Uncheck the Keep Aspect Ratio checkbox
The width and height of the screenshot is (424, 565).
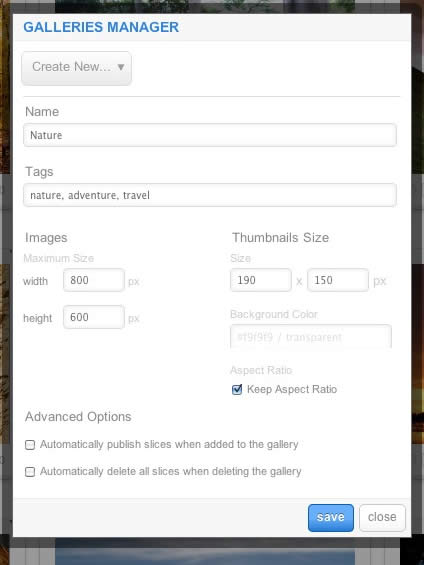237,389
